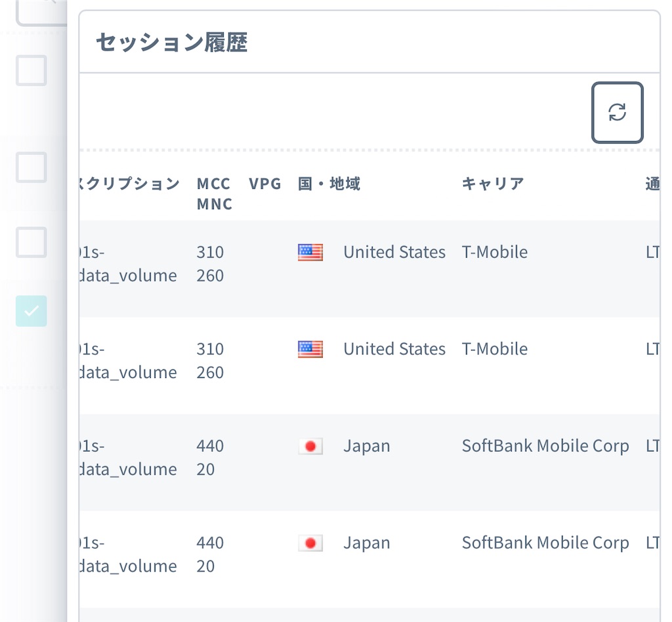The image size is (672, 622).
Task: Select second T-Mobile carrier cell
Action: [x=495, y=348]
